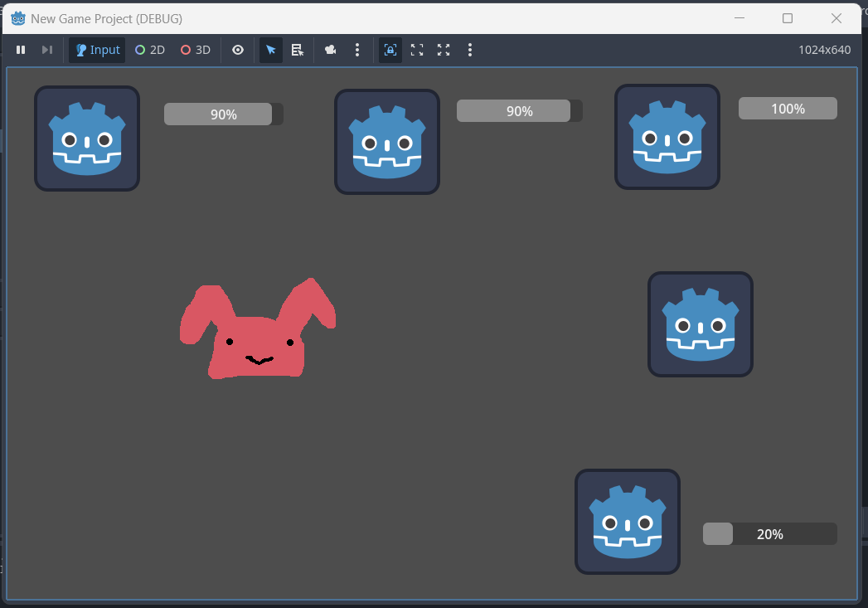868x608 pixels.
Task: Open embed options menu after stretch icon
Action: 470,50
